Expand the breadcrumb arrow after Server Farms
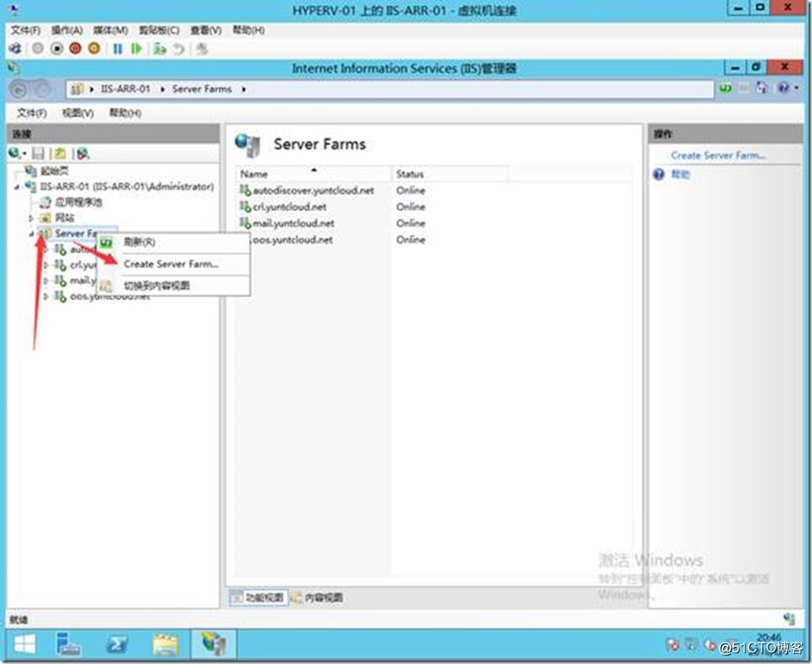The image size is (812, 664). tap(243, 89)
